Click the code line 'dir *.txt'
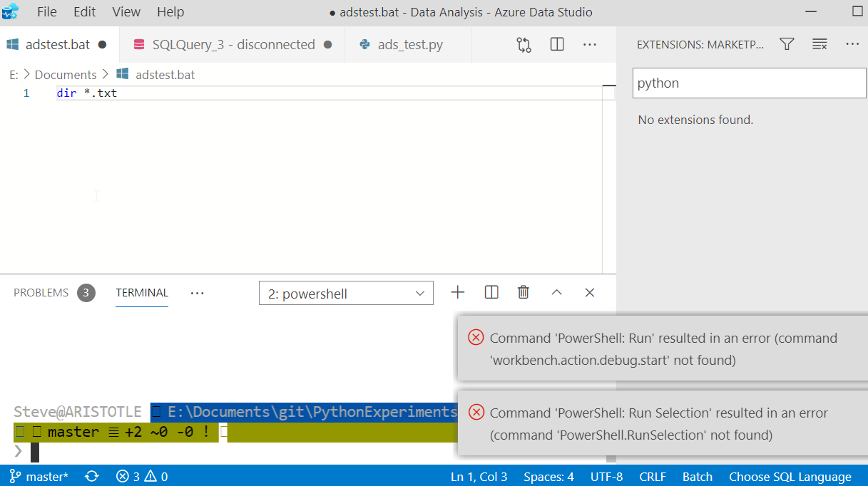Viewport: 868px width, 486px height. (x=87, y=93)
